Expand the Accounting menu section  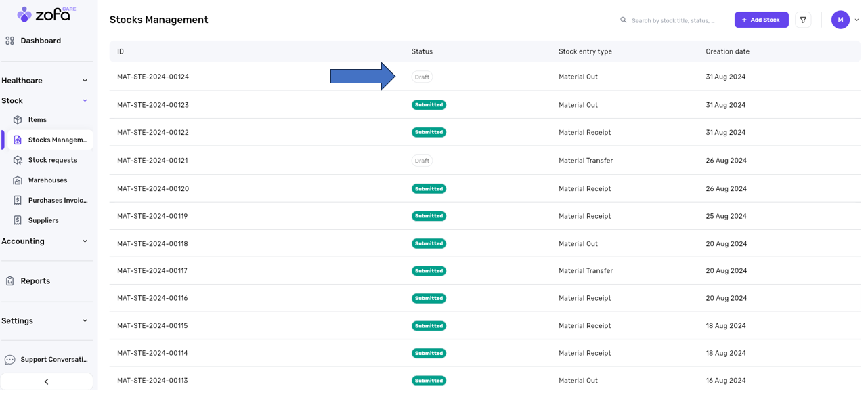pyautogui.click(x=85, y=241)
